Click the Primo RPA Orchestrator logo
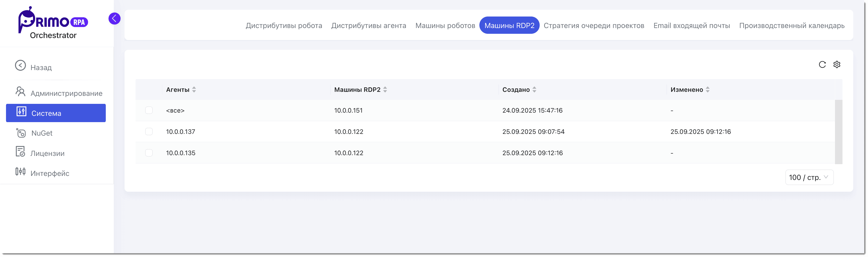The width and height of the screenshot is (868, 257). click(53, 23)
